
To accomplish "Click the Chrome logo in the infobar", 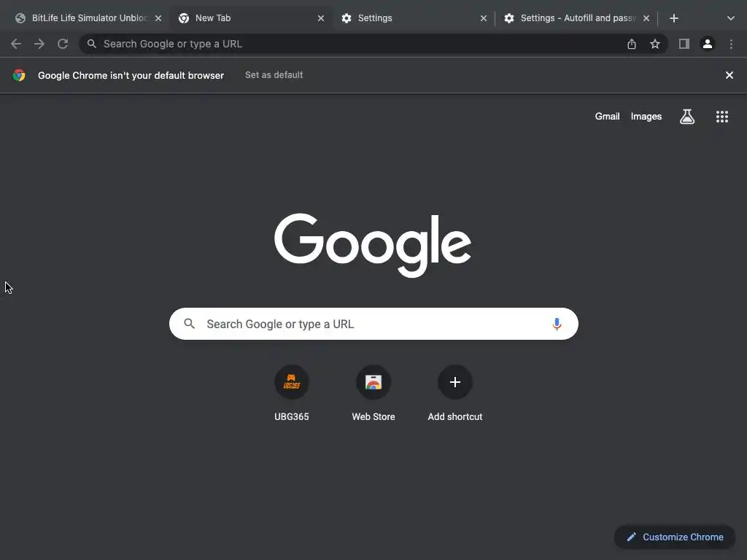I will pos(19,75).
